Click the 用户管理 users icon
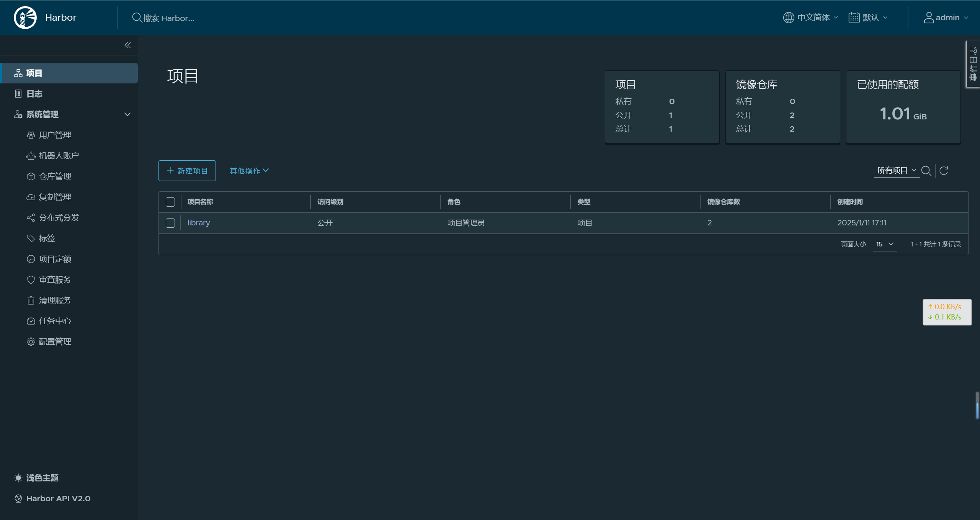Viewport: 980px width, 520px height. pyautogui.click(x=31, y=135)
